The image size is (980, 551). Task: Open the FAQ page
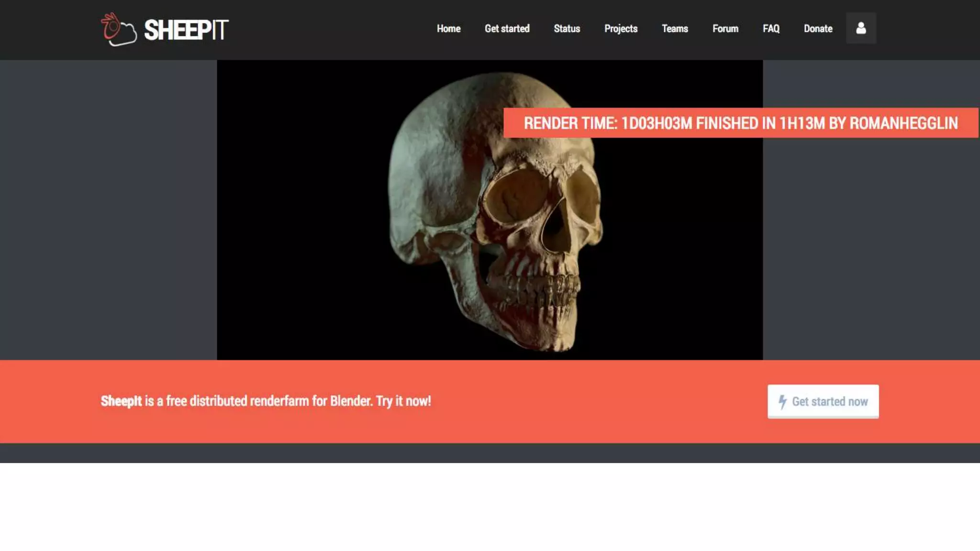(771, 29)
